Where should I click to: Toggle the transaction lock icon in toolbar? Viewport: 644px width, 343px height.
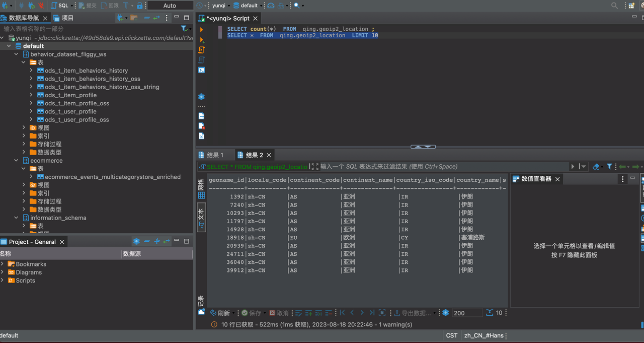[139, 6]
